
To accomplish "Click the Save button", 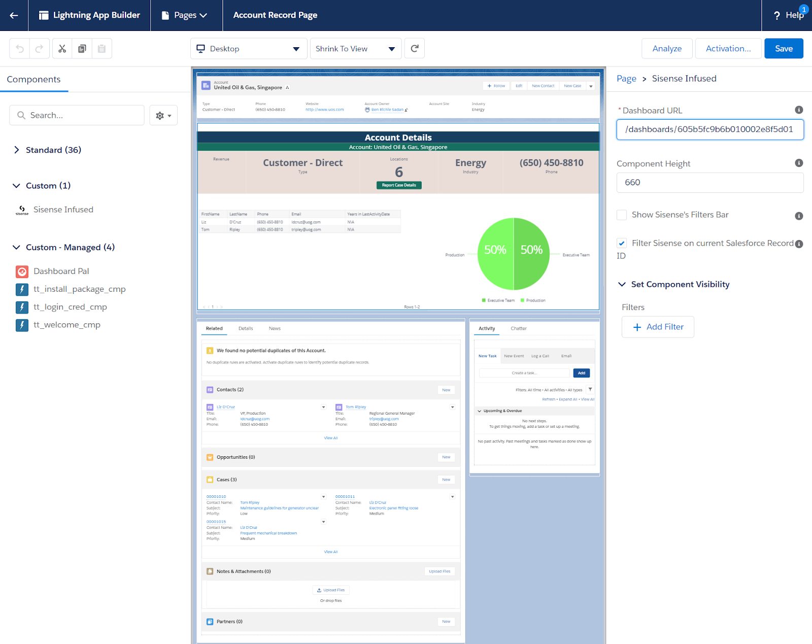I will coord(784,49).
